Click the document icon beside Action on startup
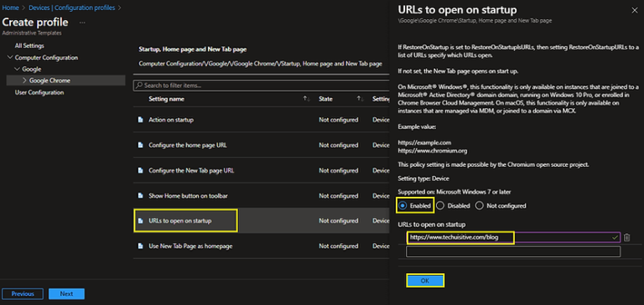The image size is (644, 305). pos(141,120)
